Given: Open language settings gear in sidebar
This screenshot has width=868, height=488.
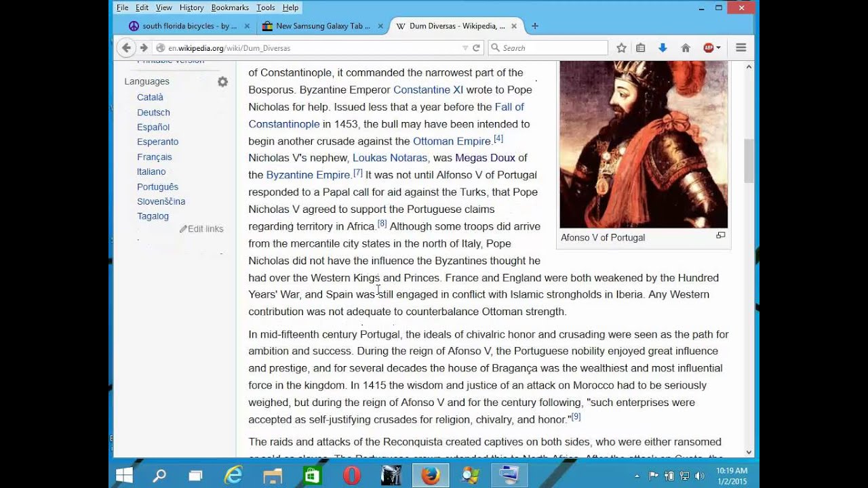Looking at the screenshot, I should pyautogui.click(x=222, y=82).
